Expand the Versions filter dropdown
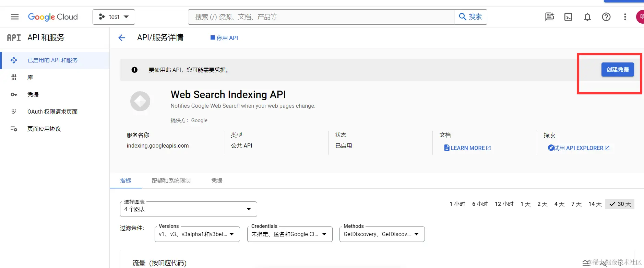The width and height of the screenshot is (644, 268). 197,234
